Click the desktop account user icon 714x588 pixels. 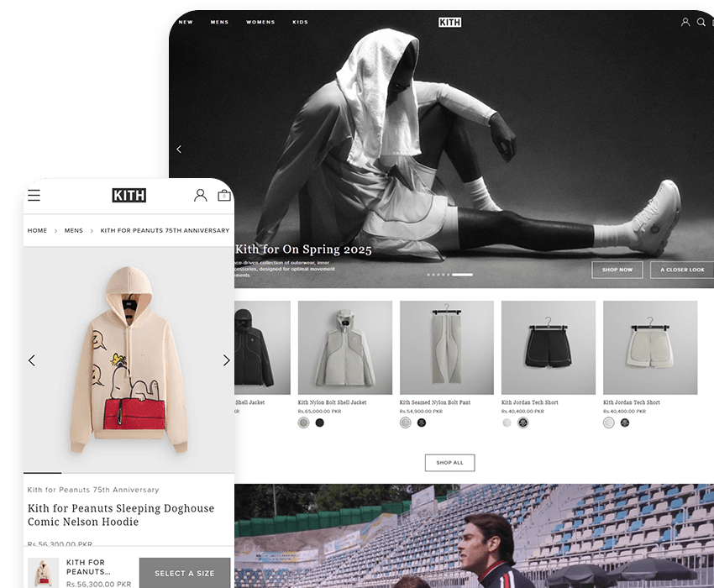[x=685, y=23]
